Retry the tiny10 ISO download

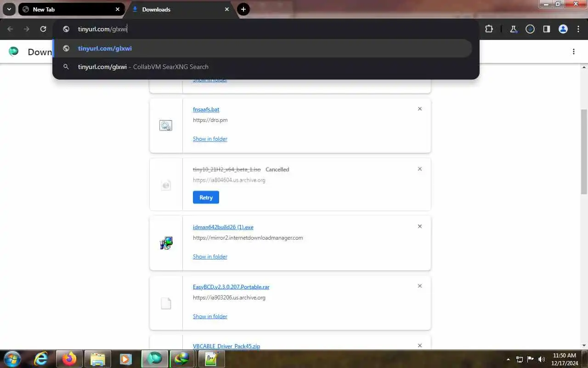pyautogui.click(x=206, y=197)
